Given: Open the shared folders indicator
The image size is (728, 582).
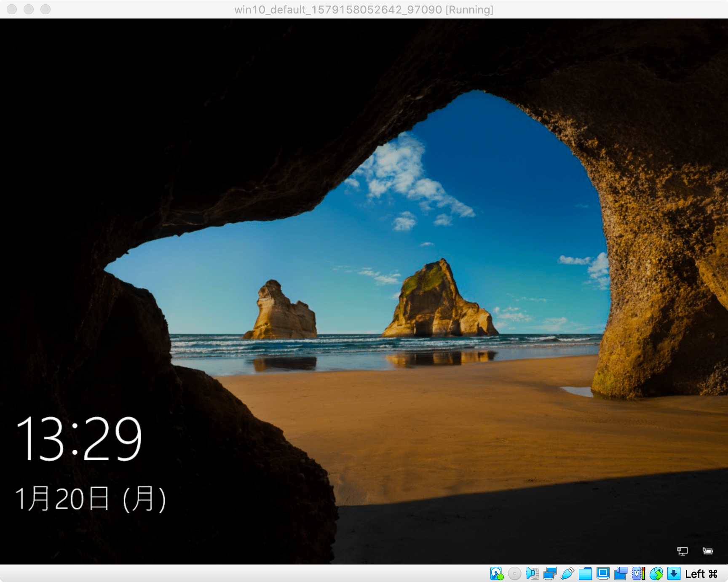Looking at the screenshot, I should point(586,574).
